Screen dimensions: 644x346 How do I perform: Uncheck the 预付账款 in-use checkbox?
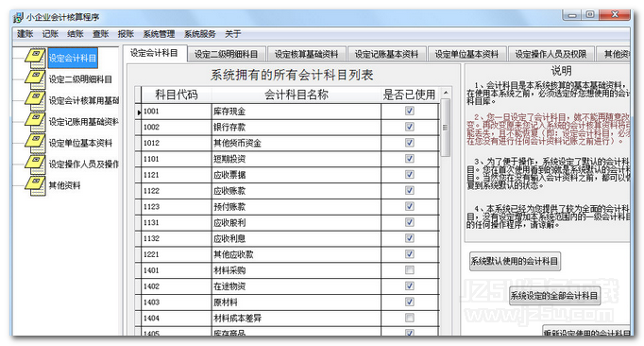click(410, 206)
